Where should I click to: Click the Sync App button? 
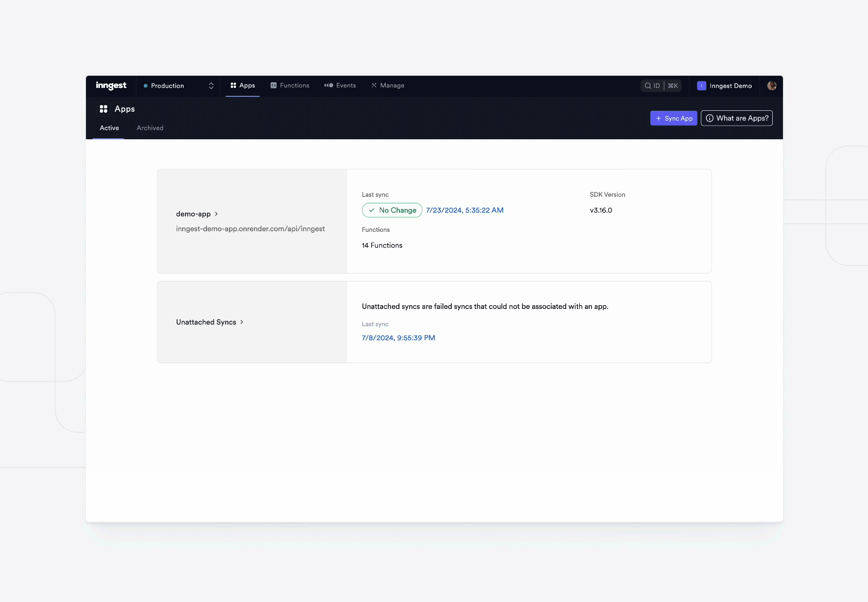click(673, 118)
